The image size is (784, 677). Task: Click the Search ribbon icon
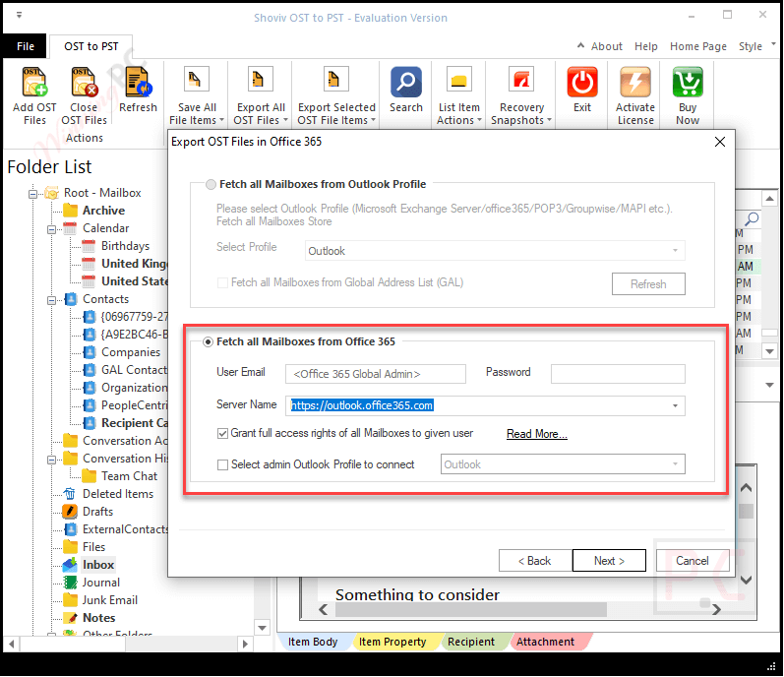[406, 83]
